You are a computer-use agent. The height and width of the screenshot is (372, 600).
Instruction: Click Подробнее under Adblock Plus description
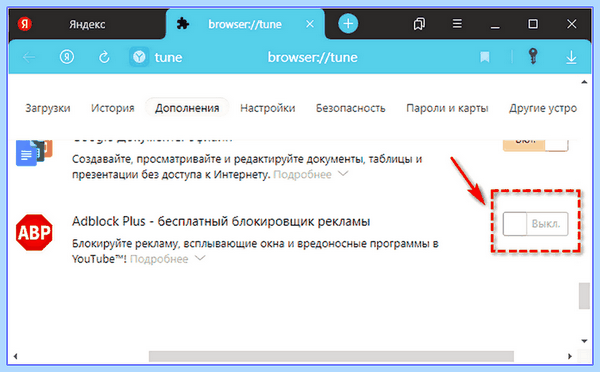(159, 259)
